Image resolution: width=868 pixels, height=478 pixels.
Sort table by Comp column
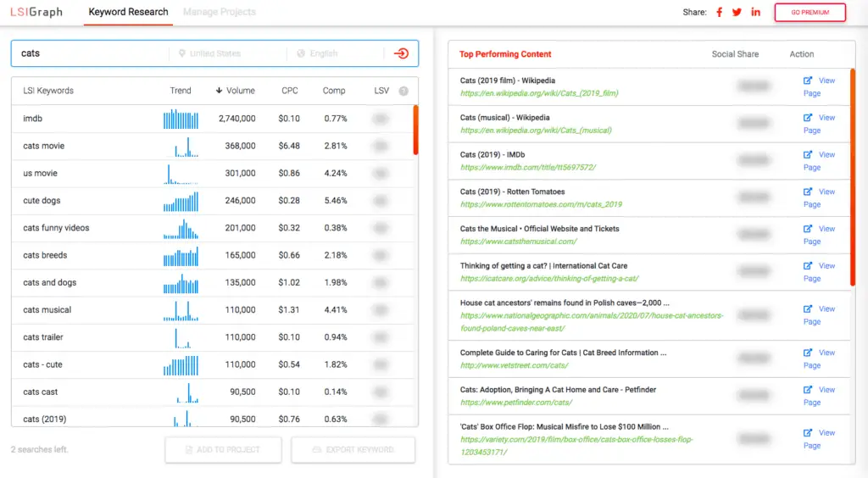click(x=334, y=91)
